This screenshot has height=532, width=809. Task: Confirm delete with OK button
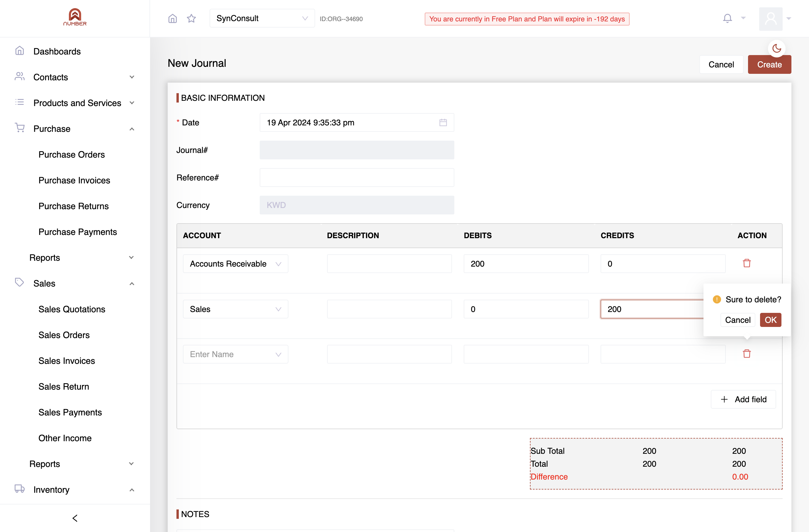[x=770, y=320]
